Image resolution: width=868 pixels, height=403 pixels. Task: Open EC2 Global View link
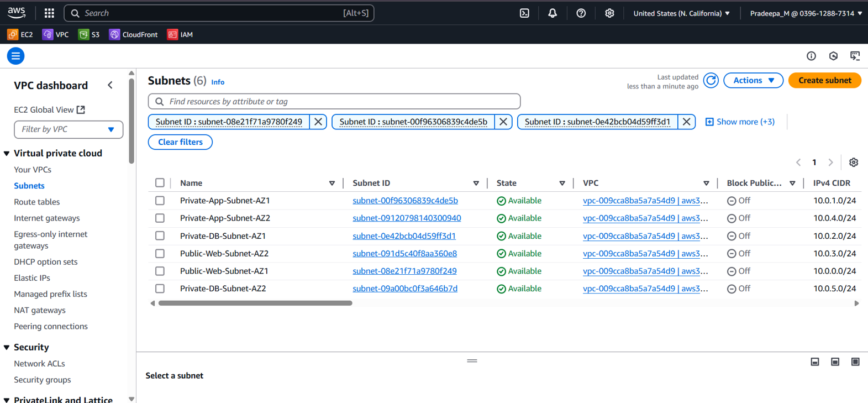click(x=49, y=109)
